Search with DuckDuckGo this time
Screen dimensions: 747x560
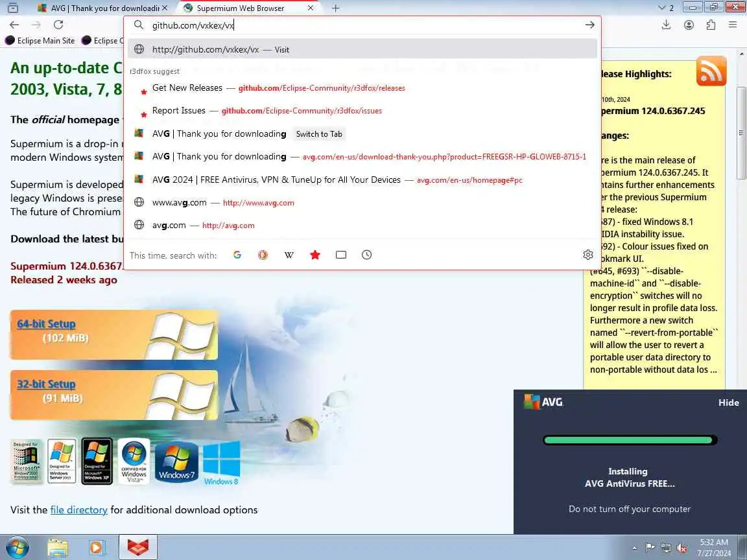pyautogui.click(x=263, y=255)
